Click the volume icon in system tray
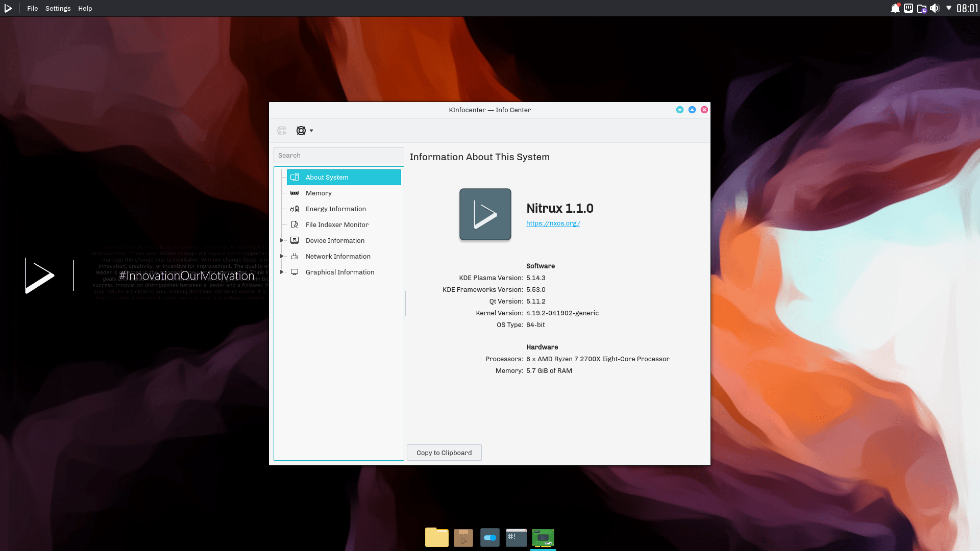Image resolution: width=980 pixels, height=551 pixels. (935, 8)
